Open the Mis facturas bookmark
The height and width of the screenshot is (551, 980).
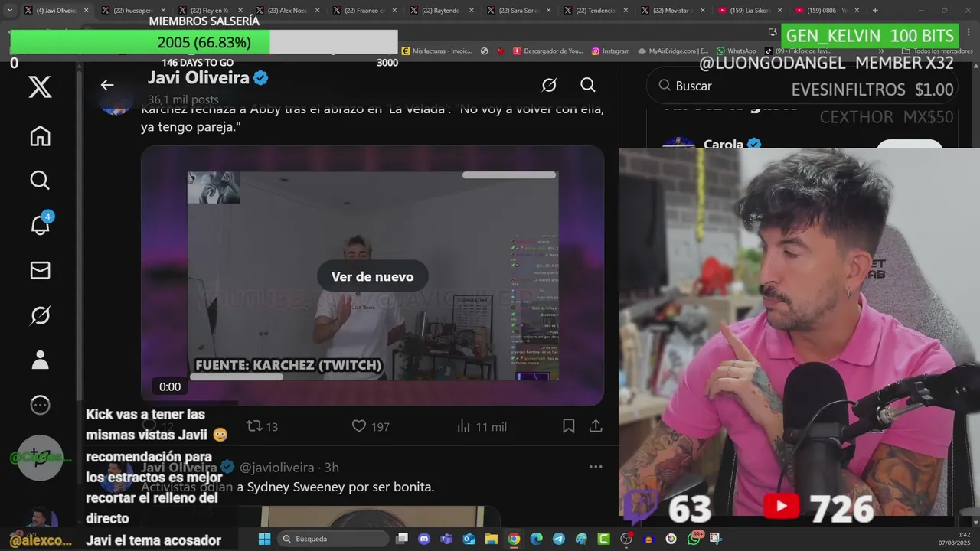(x=436, y=51)
